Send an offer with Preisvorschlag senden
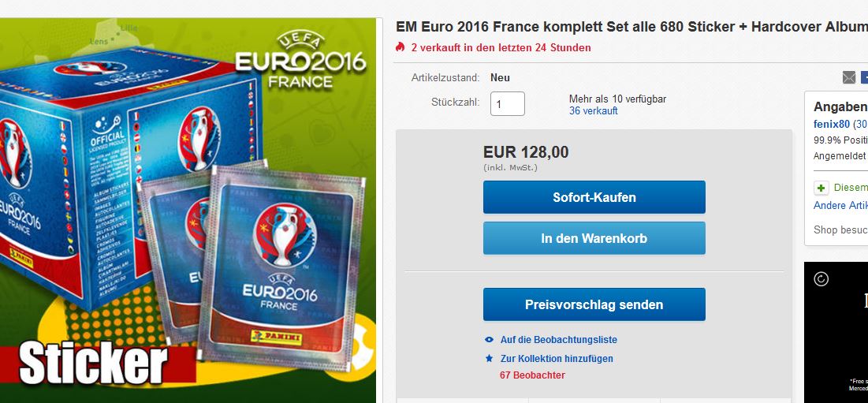The width and height of the screenshot is (868, 403). pyautogui.click(x=594, y=304)
